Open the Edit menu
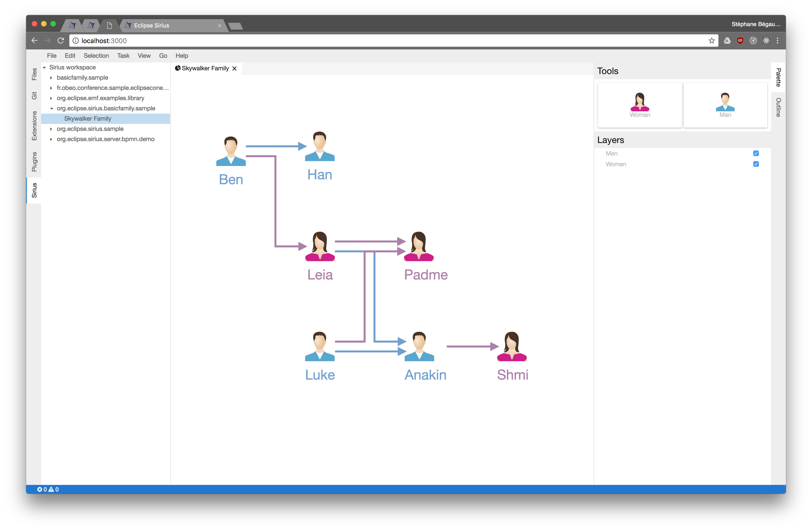This screenshot has width=812, height=531. 70,56
